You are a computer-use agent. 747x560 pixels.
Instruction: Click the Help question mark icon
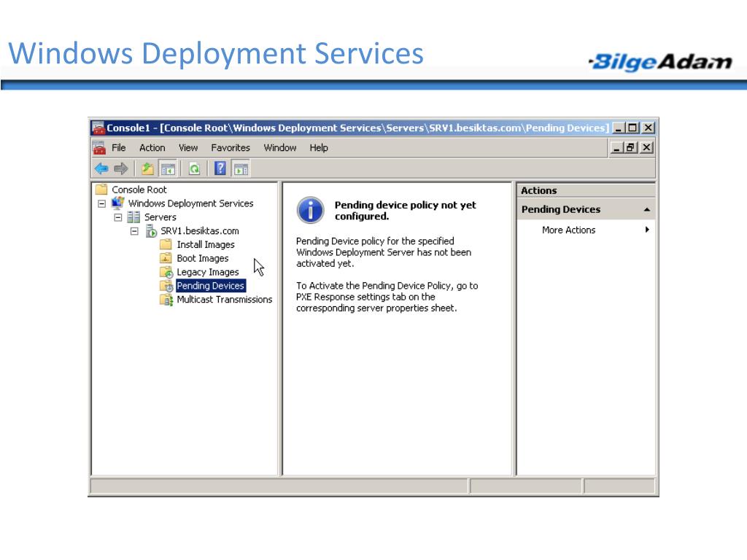pos(220,168)
